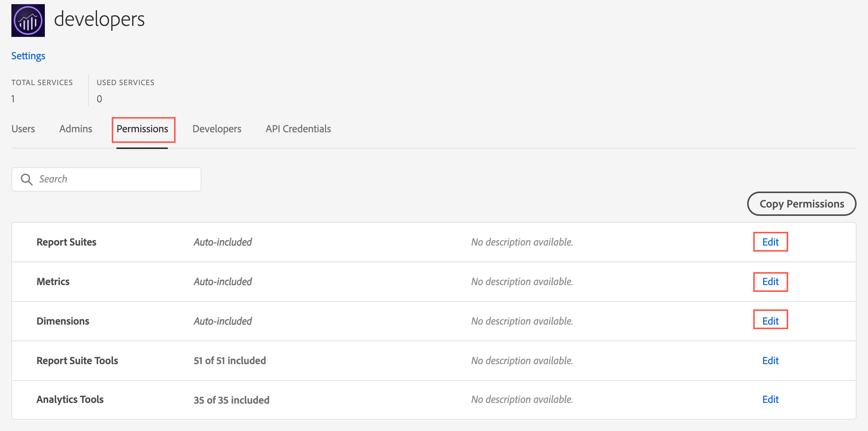Focus the Search input field
The height and width of the screenshot is (431, 868).
click(x=106, y=179)
